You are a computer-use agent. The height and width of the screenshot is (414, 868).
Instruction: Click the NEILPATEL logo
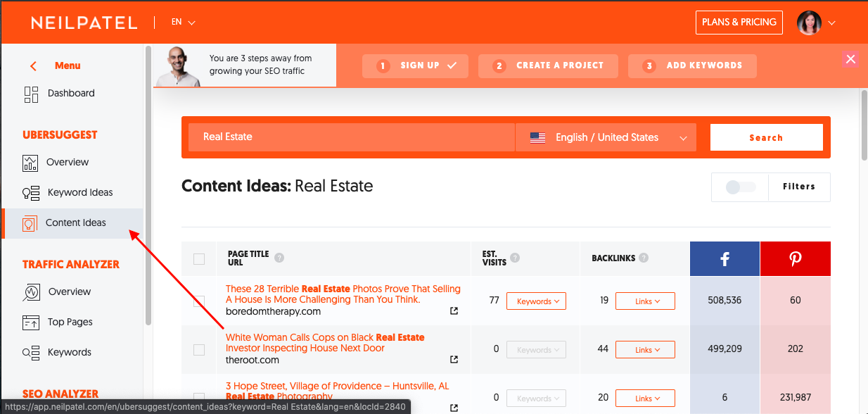tap(84, 23)
